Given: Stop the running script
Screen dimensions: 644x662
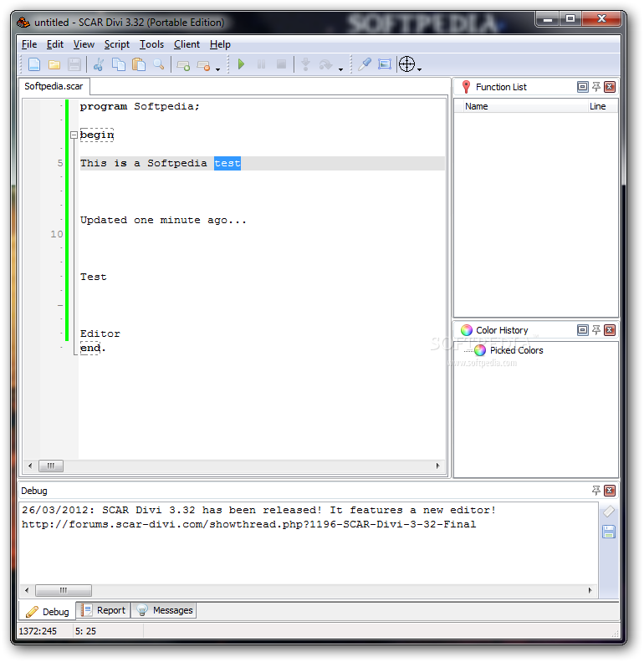Looking at the screenshot, I should click(x=281, y=64).
